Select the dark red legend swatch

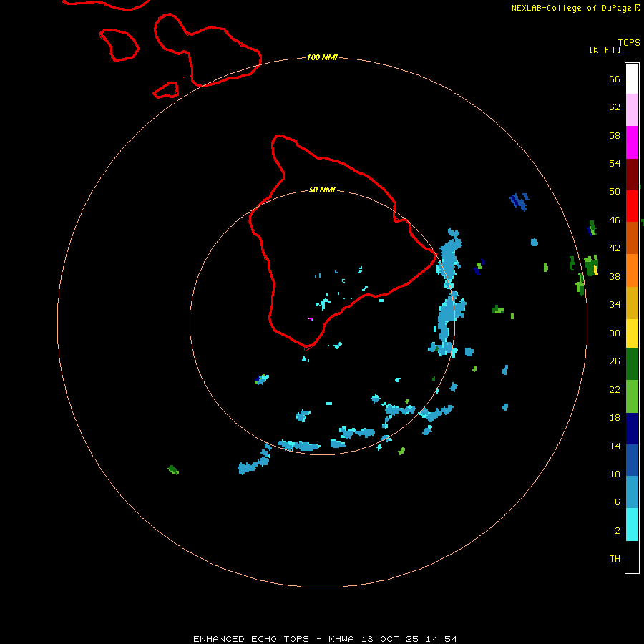632,175
